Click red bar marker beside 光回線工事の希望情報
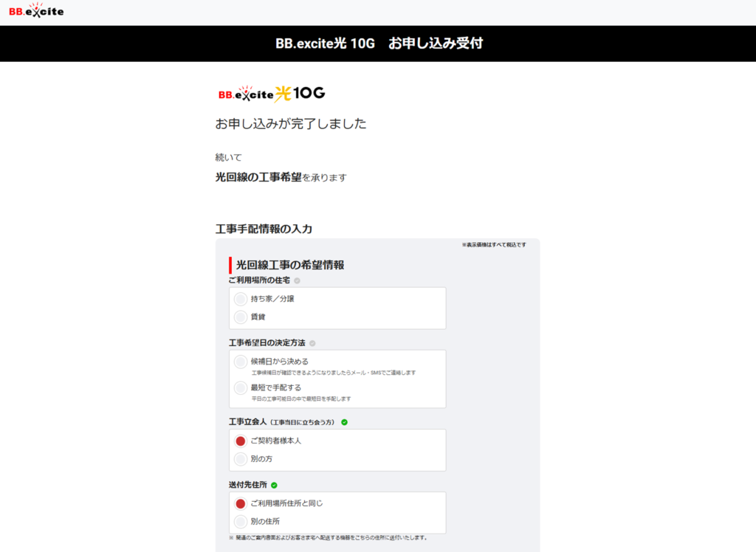Image resolution: width=756 pixels, height=552 pixels. pos(230,265)
